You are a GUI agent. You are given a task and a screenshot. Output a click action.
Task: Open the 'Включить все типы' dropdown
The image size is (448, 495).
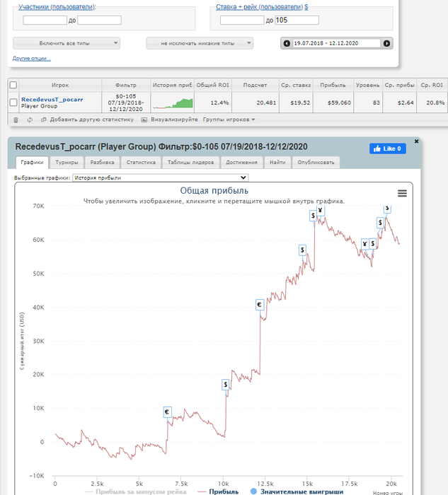click(67, 43)
